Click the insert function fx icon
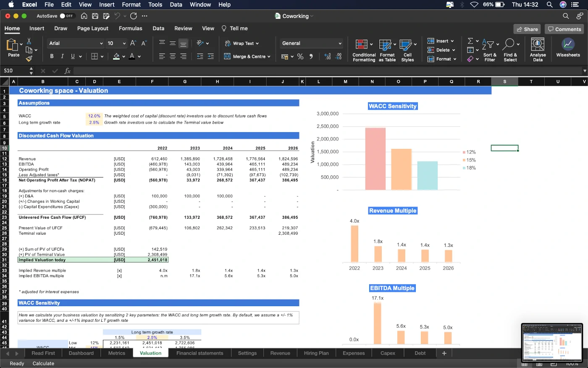588x368 pixels. tap(67, 71)
